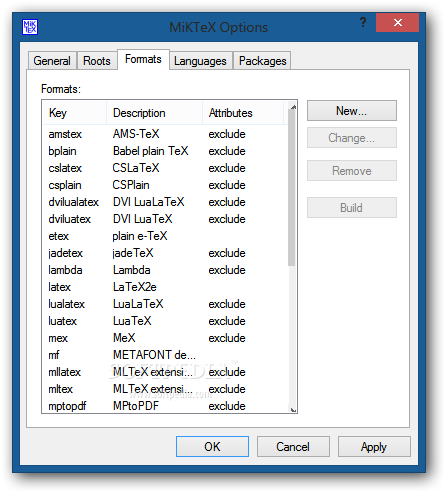Select the mex format row
This screenshot has width=446, height=493.
pos(165,338)
